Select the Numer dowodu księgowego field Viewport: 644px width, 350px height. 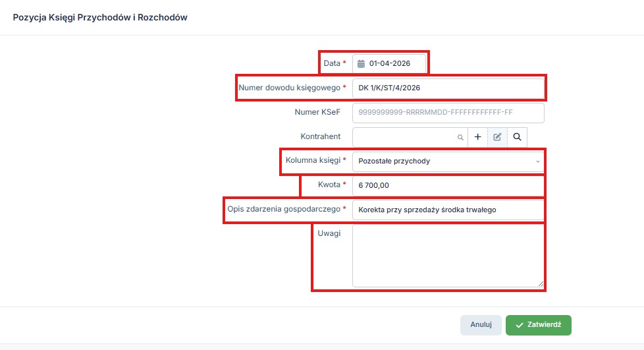[448, 88]
